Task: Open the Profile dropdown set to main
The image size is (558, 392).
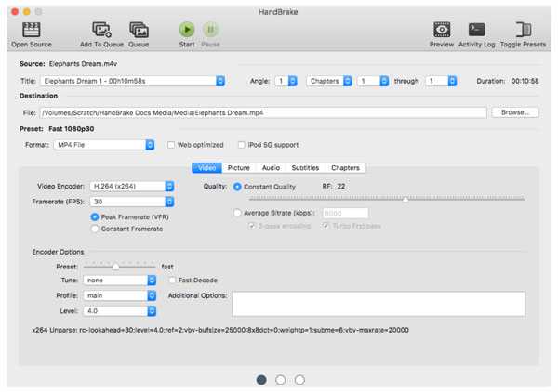Action: [x=120, y=295]
